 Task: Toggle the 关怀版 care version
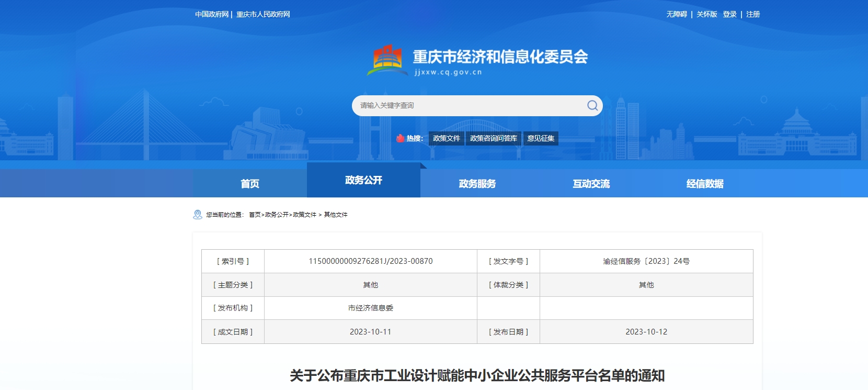tap(706, 15)
